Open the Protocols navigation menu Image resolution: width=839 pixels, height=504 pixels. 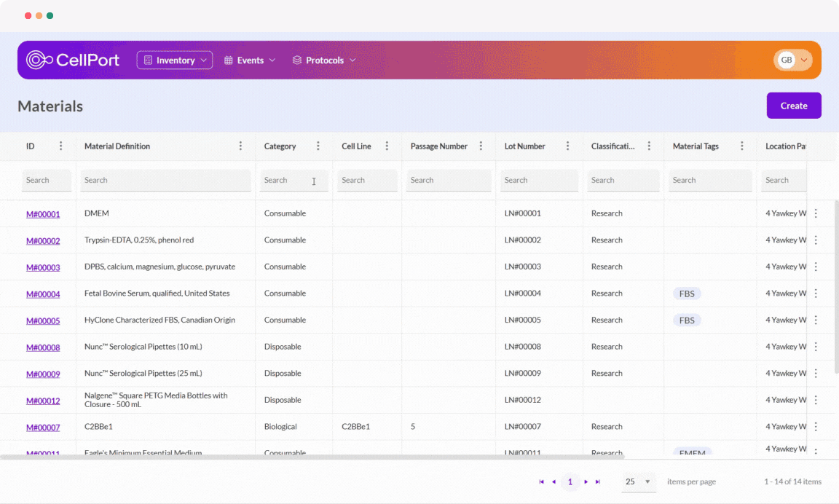click(x=324, y=60)
